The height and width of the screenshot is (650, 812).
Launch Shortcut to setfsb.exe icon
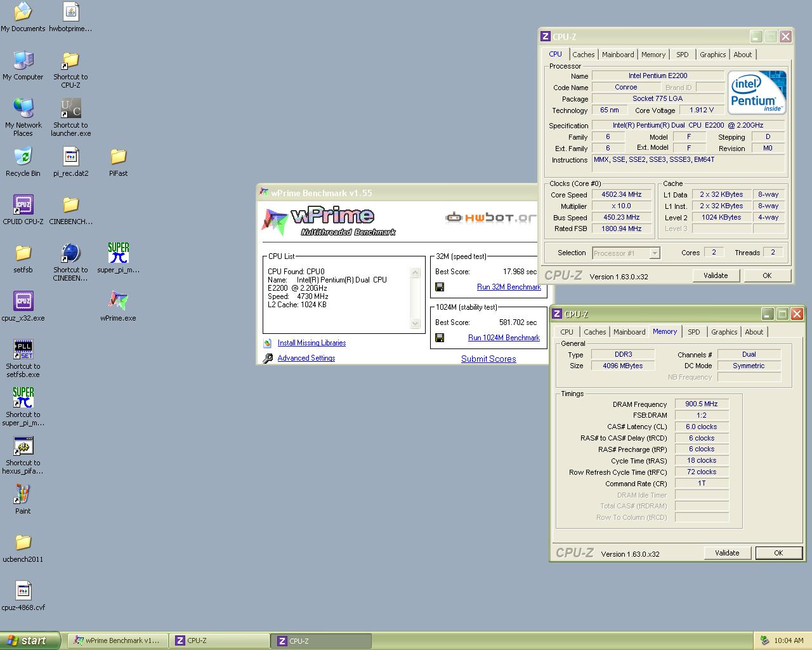[23, 359]
